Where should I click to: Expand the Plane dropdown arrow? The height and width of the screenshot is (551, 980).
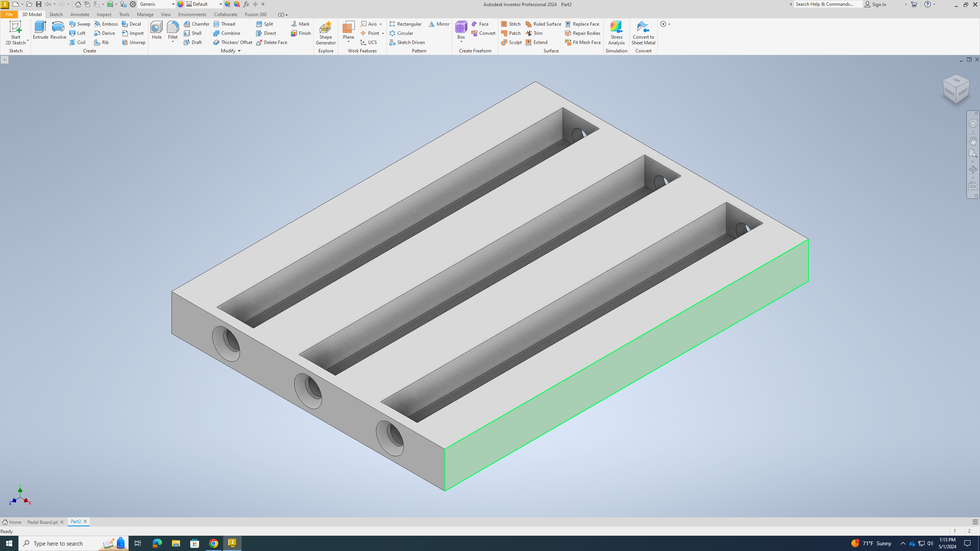(348, 42)
